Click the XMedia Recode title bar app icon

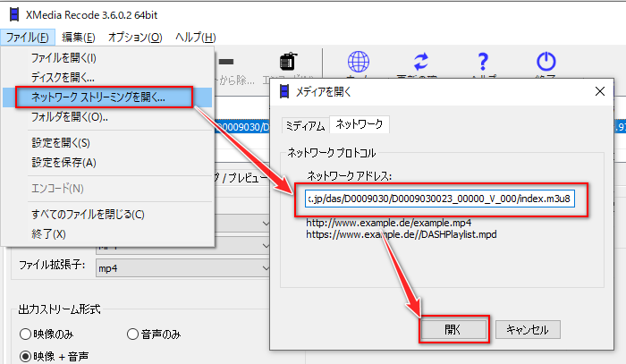(14, 15)
